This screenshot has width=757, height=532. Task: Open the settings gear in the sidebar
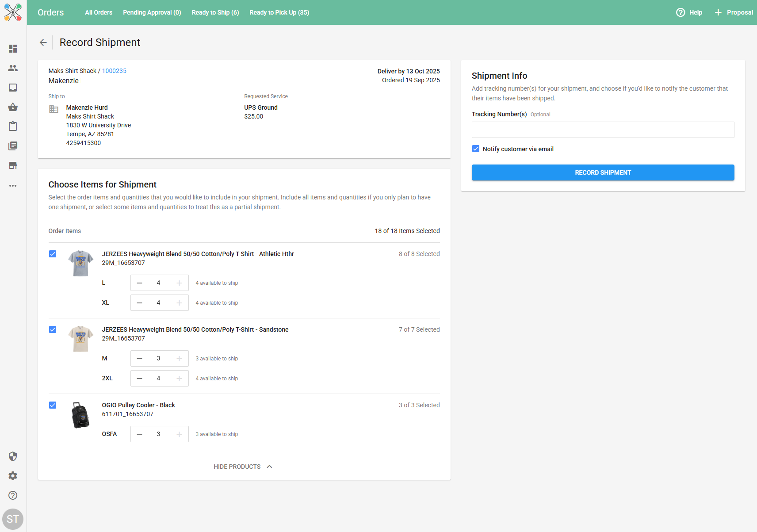tap(13, 476)
